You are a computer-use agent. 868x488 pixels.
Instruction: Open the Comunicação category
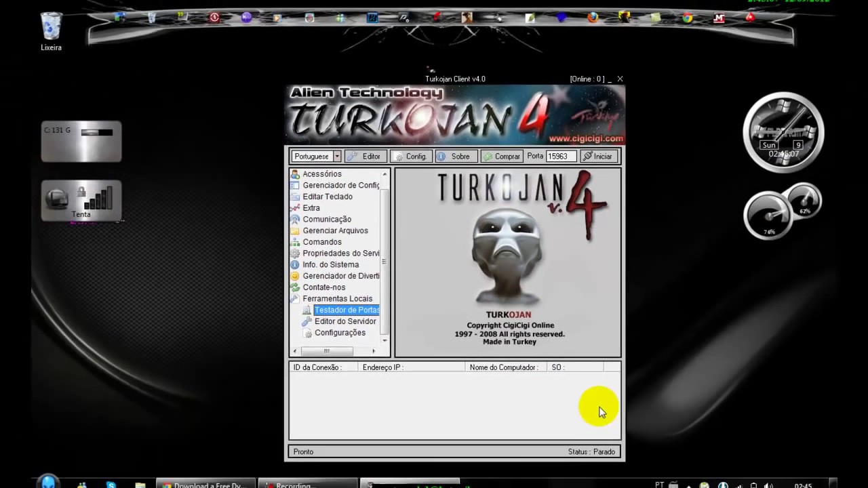point(326,220)
